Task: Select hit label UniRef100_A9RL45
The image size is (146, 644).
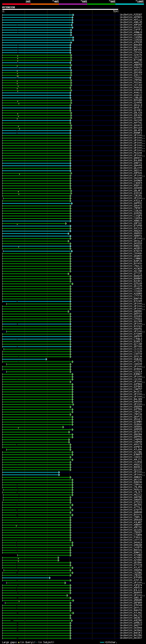Action: [x=131, y=22]
